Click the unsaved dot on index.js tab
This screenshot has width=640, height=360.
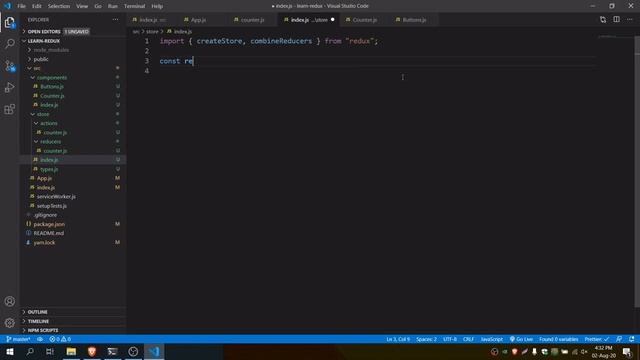tap(332, 20)
